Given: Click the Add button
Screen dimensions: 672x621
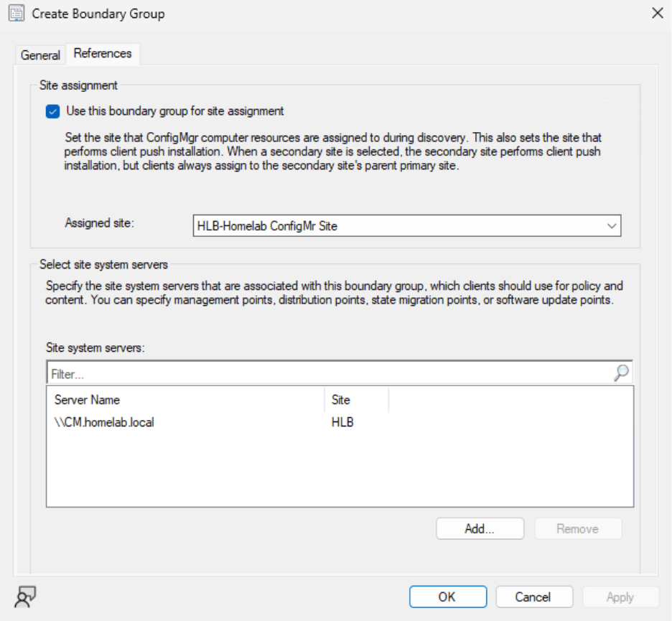Looking at the screenshot, I should (479, 528).
